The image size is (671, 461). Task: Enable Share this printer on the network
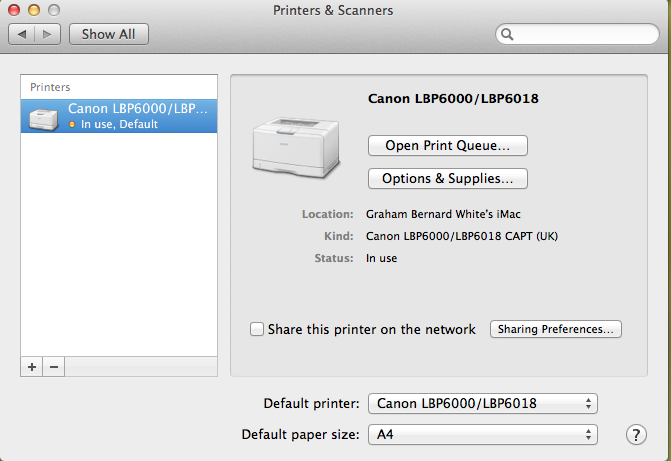point(257,329)
